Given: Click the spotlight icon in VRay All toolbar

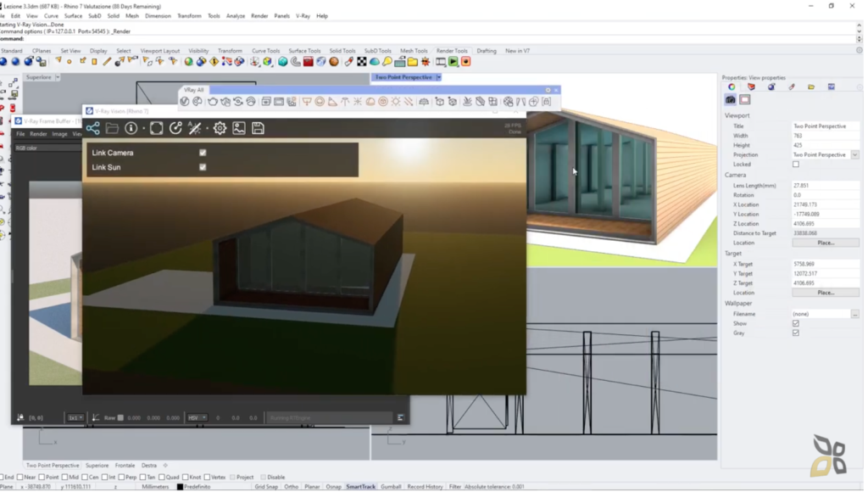Looking at the screenshot, I should pos(332,102).
